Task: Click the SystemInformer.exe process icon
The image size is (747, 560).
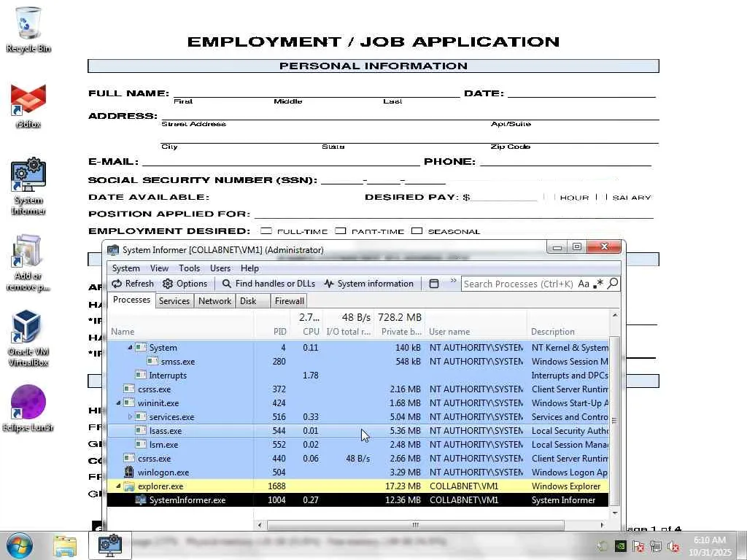Action: [x=141, y=500]
